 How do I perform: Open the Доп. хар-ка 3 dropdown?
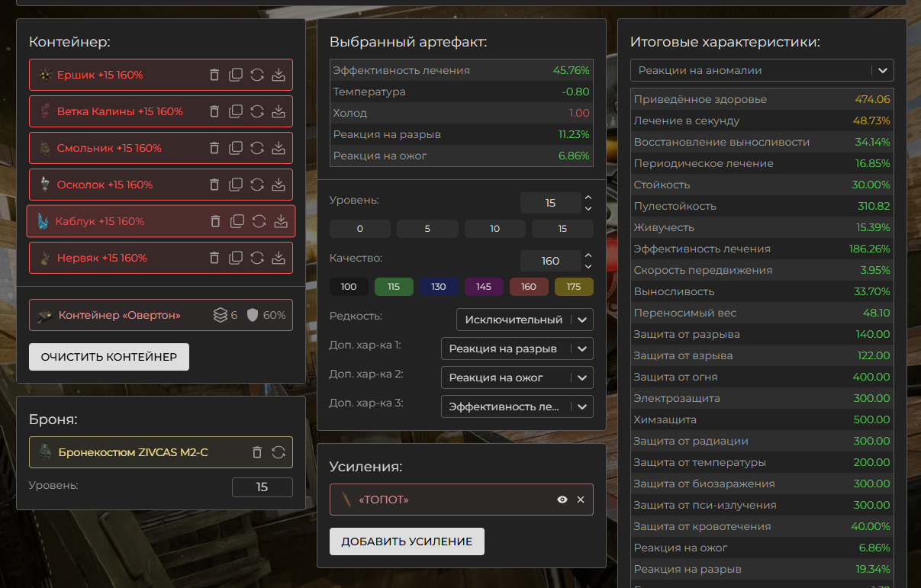coord(517,406)
